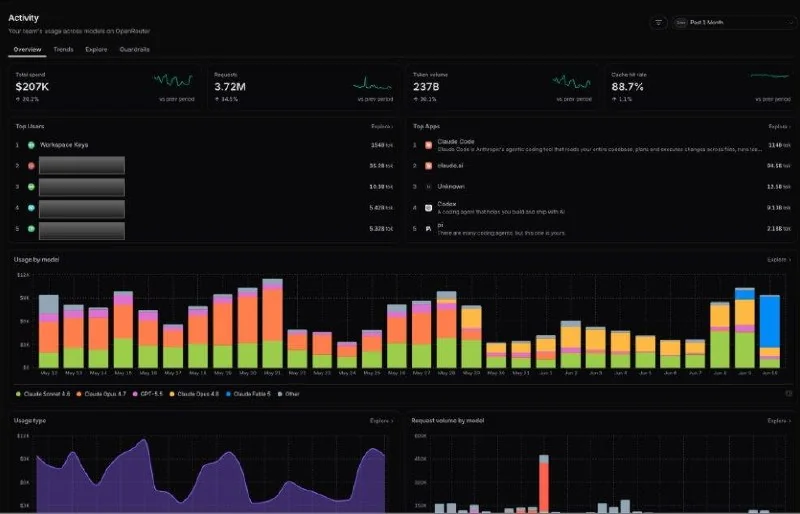Click the claude.ai app icon
The height and width of the screenshot is (514, 800).
(x=429, y=166)
